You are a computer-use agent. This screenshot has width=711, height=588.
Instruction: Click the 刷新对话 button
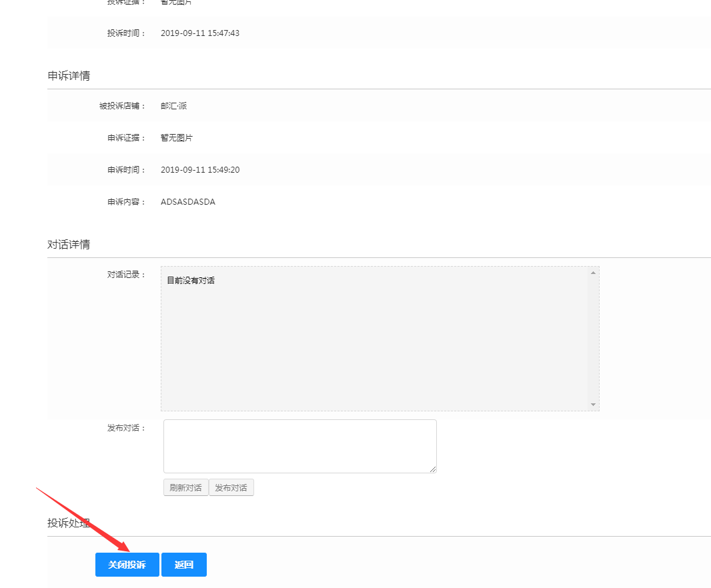[185, 487]
